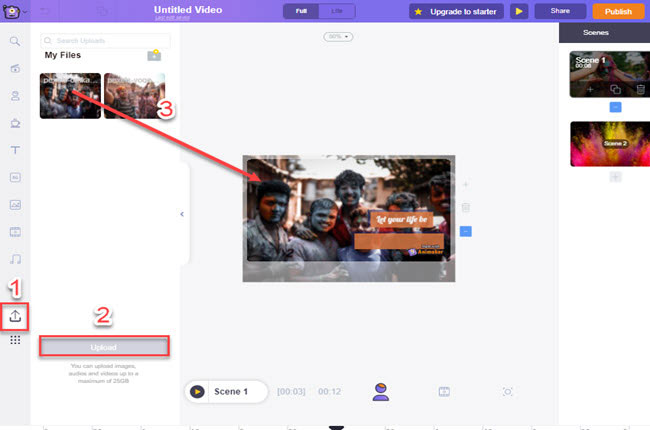Viewport: 650px width, 430px height.
Task: Select the second uploaded people photo thumbnail
Action: 134,96
